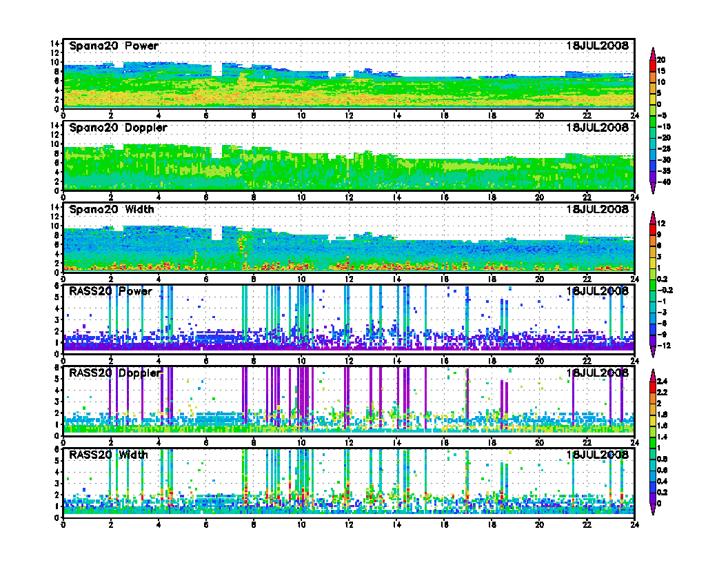Select the 18JUL2008 date in RASS20 Doppler panel

click(x=597, y=373)
